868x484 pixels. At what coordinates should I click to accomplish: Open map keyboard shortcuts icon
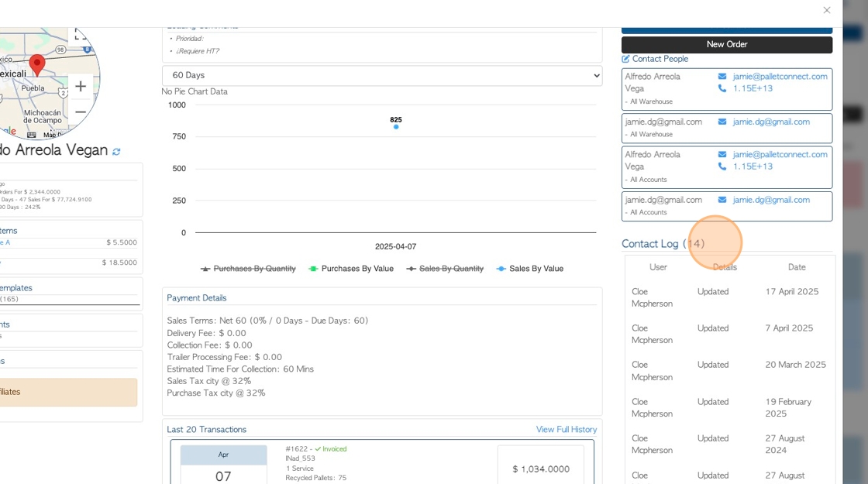point(32,135)
